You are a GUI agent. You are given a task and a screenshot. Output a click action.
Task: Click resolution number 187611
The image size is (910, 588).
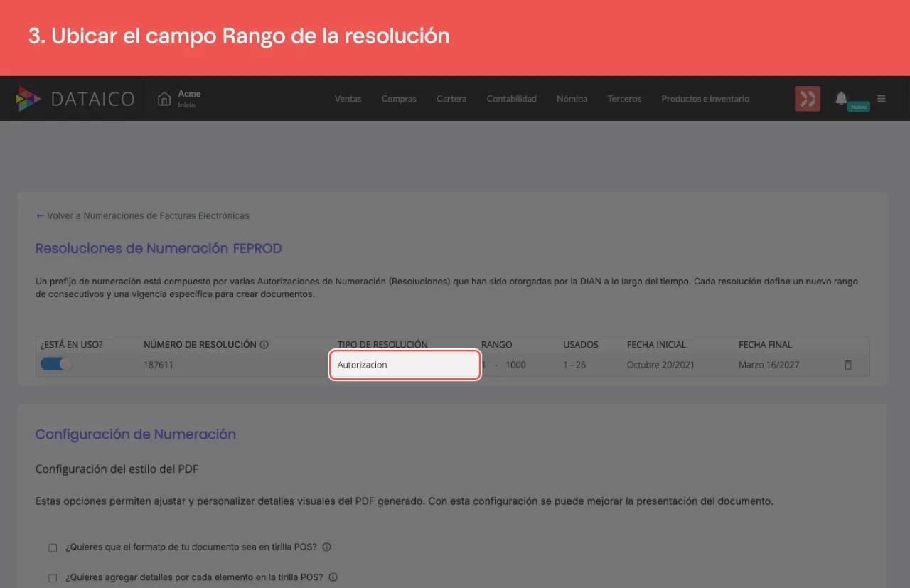(x=159, y=365)
